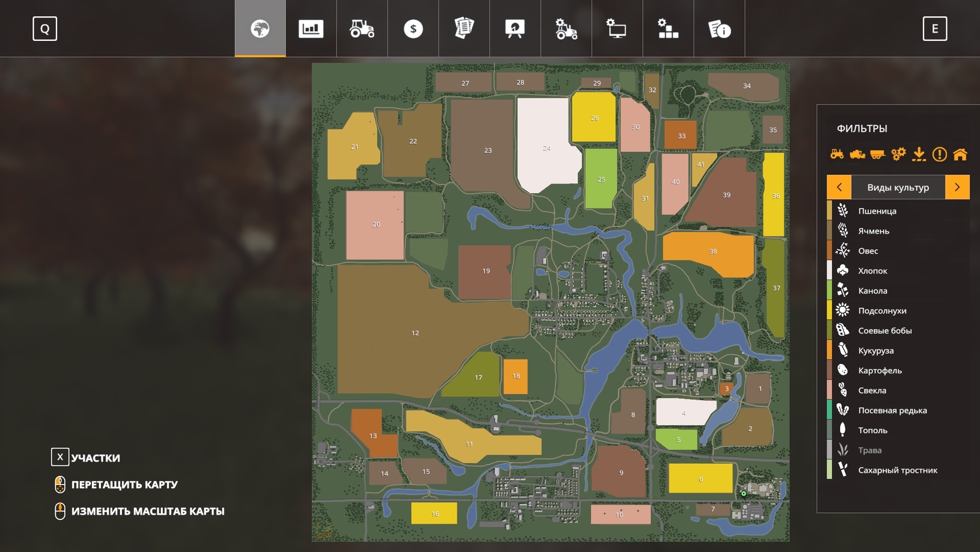Toggle Подсолнухи crop filter

pos(882,311)
